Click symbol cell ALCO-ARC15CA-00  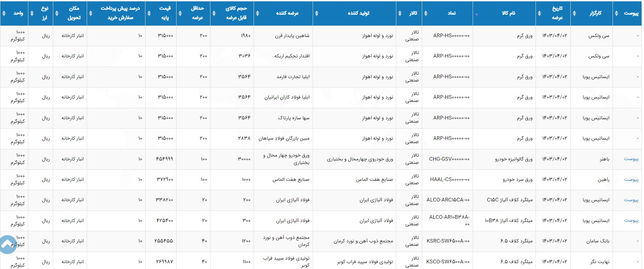tap(448, 200)
